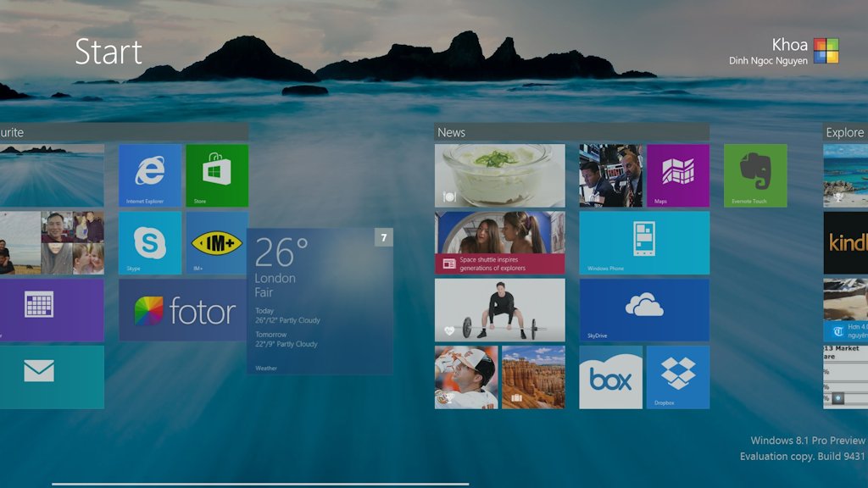Open the Kindle tile
Image resolution: width=868 pixels, height=488 pixels.
[x=845, y=243]
